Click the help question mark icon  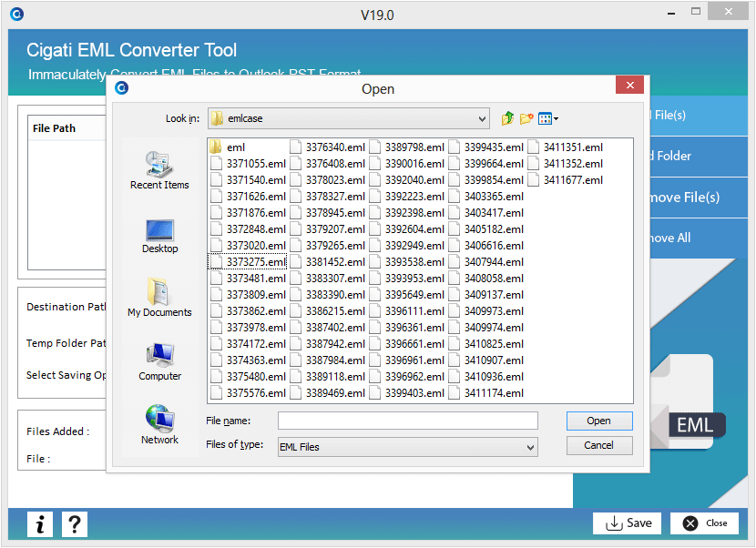[x=75, y=524]
